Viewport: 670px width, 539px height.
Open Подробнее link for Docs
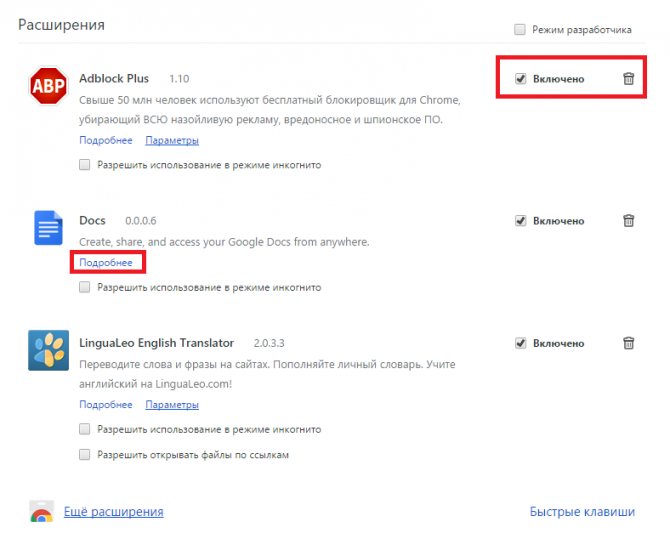106,262
